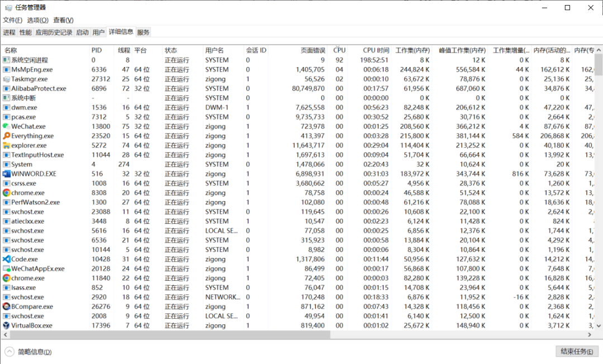
Task: Sort by the PID column header
Action: coord(100,51)
